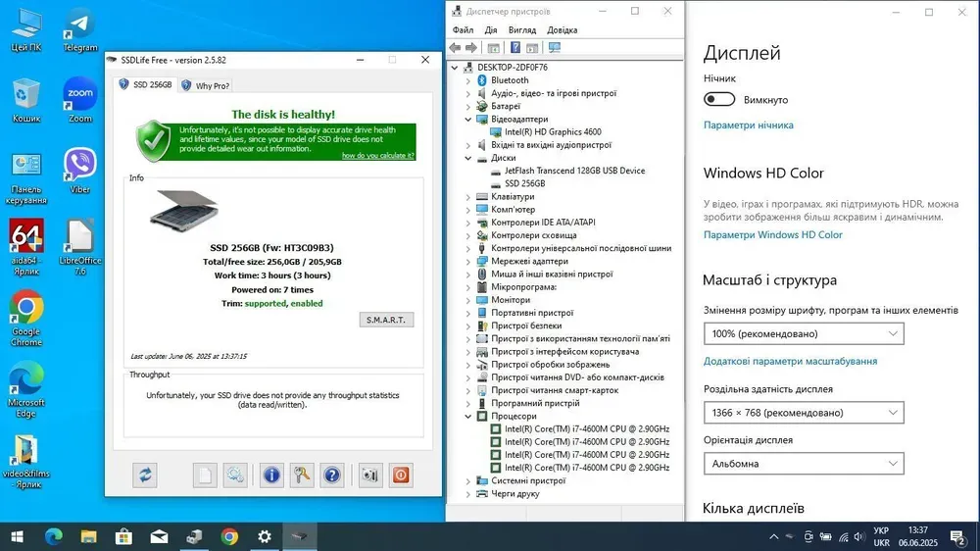Click the keys registration icon in SSDLife
The height and width of the screenshot is (551, 980).
point(302,476)
